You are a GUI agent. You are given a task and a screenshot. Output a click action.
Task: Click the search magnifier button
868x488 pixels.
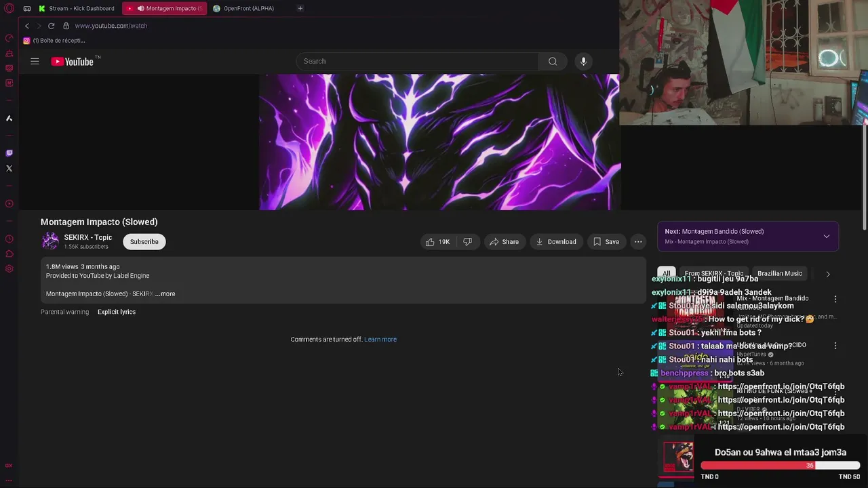tap(553, 61)
